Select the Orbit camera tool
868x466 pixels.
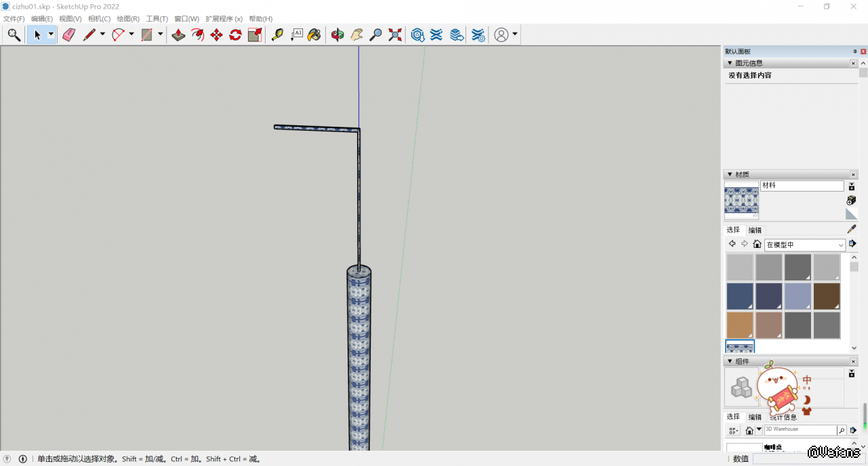tap(337, 35)
